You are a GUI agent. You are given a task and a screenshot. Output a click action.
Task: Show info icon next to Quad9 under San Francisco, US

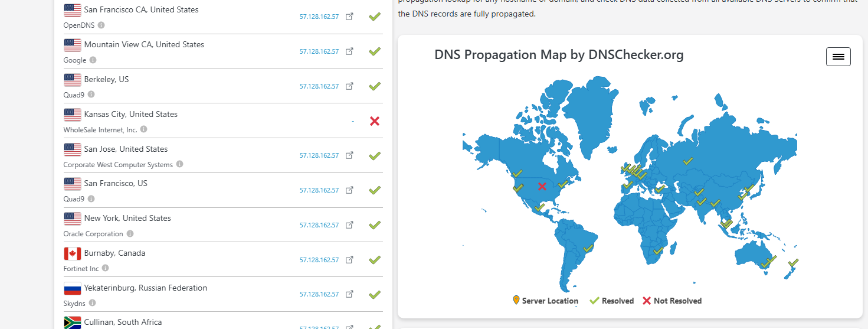(x=91, y=199)
